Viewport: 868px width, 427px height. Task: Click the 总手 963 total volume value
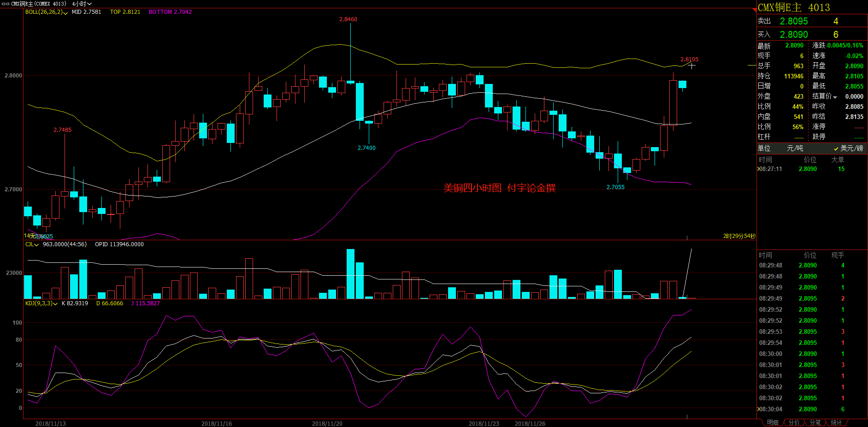click(798, 66)
